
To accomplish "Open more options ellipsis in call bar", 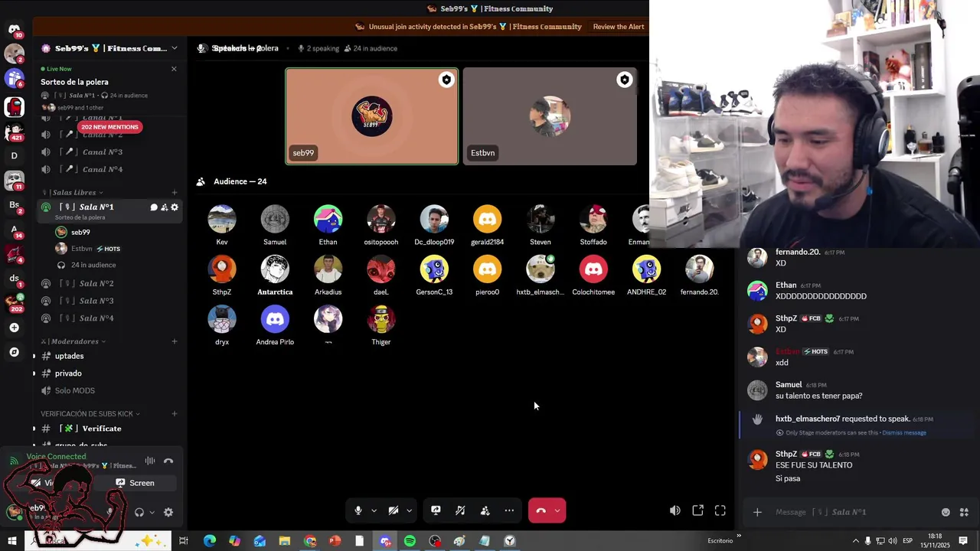I will [x=509, y=510].
